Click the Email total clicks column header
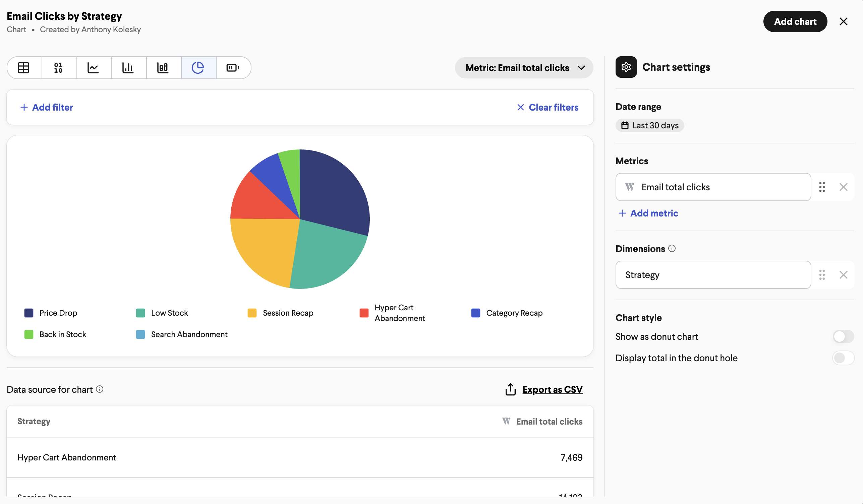863x504 pixels. (x=549, y=421)
